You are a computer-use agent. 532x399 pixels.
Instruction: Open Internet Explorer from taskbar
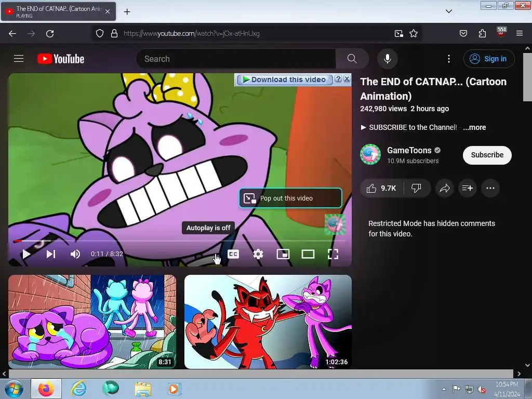78,389
